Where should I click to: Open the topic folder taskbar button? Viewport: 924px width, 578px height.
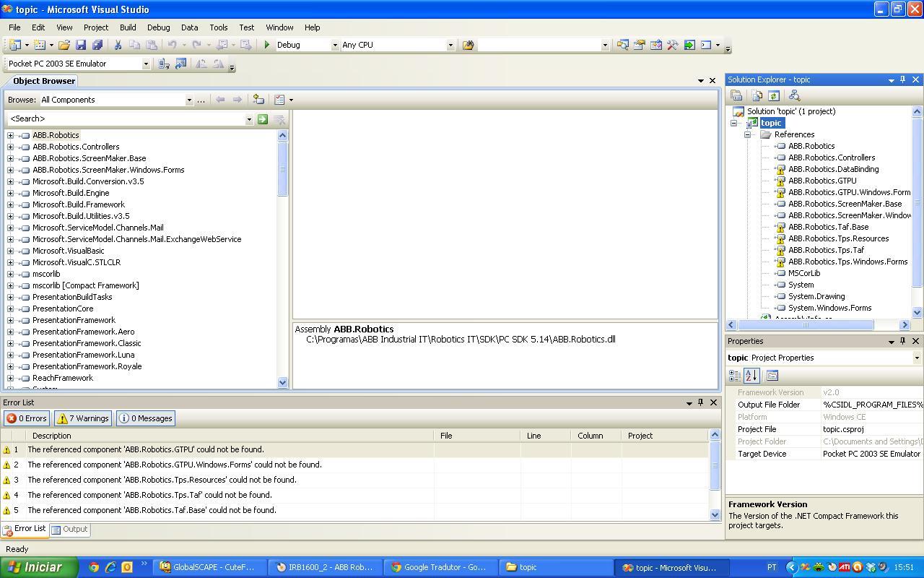point(555,567)
